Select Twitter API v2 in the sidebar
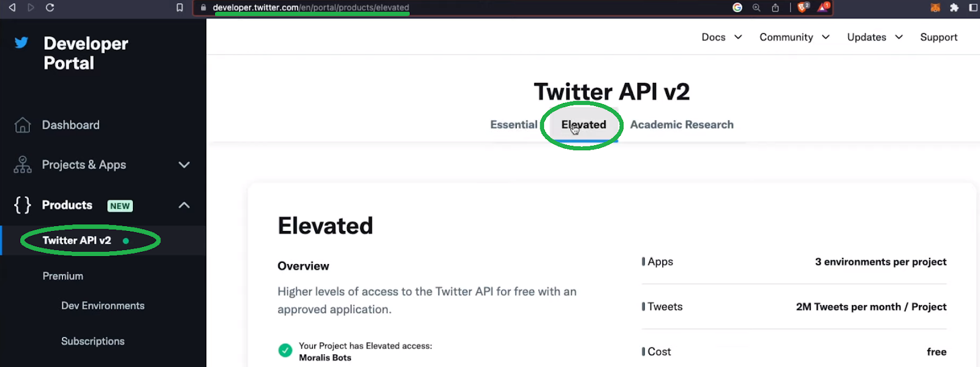Screen dimensions: 980x367 (77, 240)
